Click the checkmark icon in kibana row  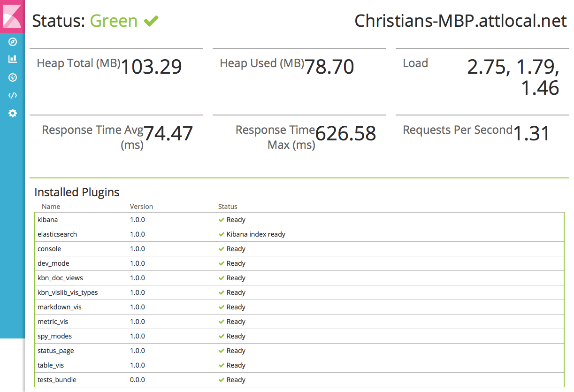[221, 220]
